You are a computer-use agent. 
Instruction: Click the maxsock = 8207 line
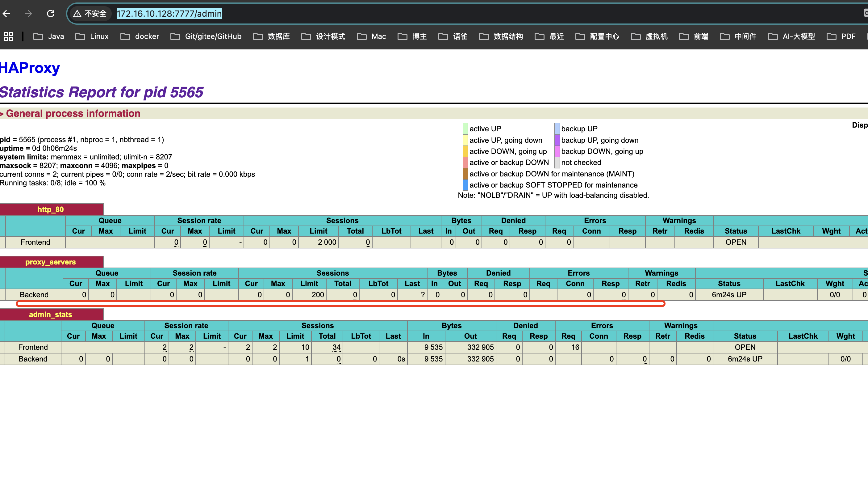pyautogui.click(x=84, y=166)
